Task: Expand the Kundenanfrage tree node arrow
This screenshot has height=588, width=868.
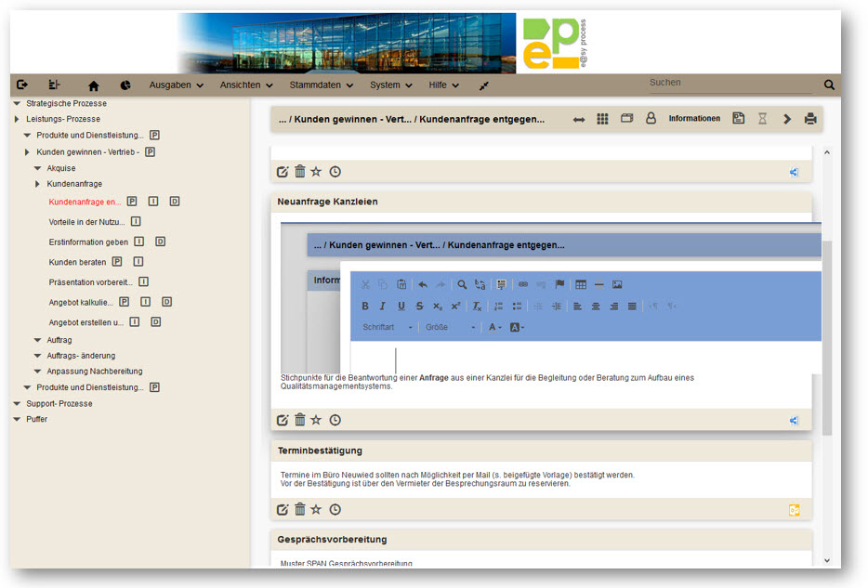Action: point(37,184)
